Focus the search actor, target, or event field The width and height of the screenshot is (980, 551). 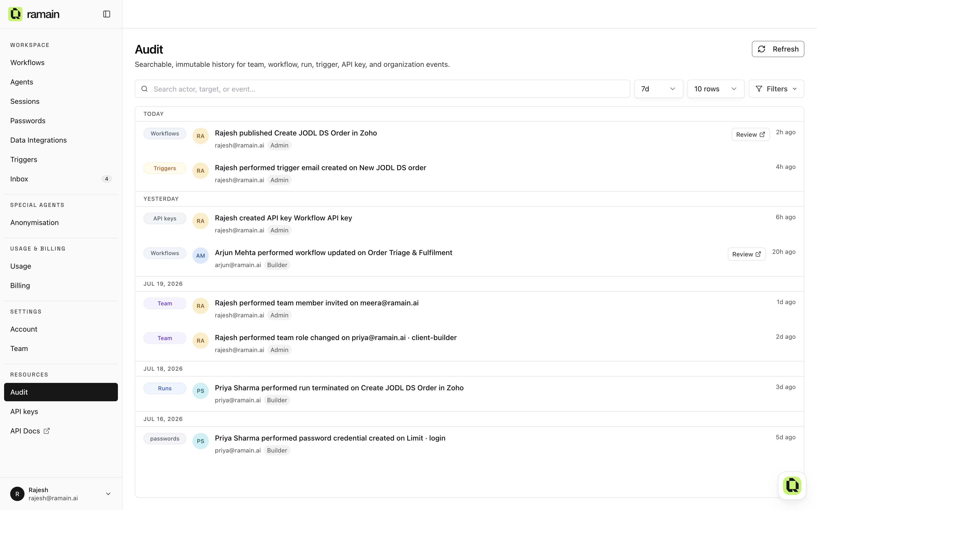coord(382,89)
